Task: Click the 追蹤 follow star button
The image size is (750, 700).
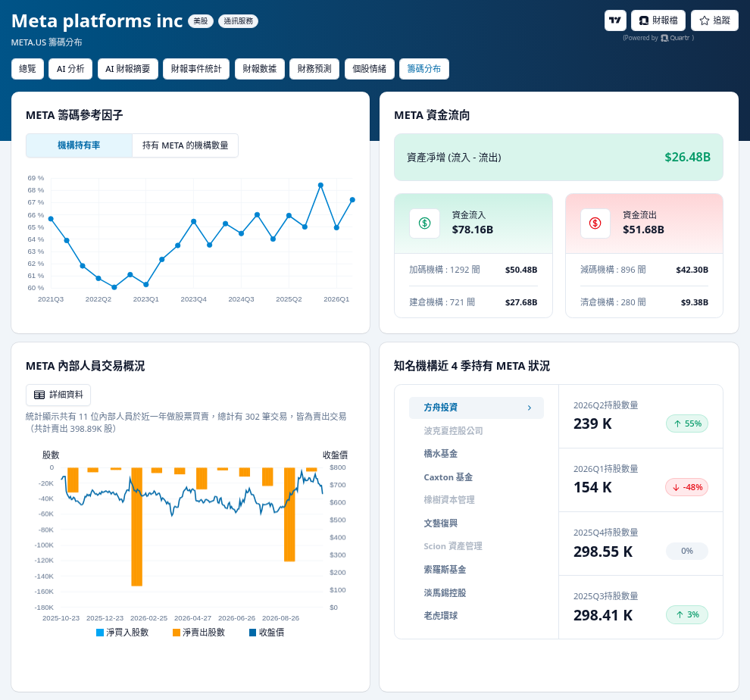Action: [714, 20]
